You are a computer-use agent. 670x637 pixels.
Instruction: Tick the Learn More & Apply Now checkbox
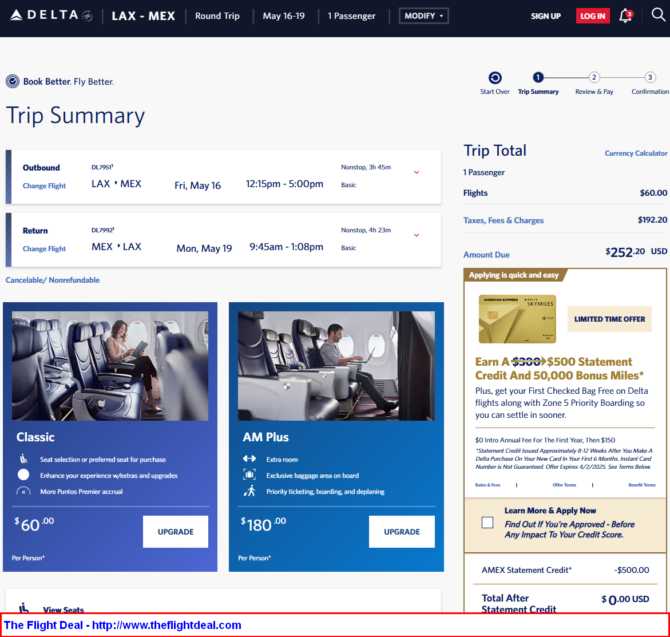(487, 523)
